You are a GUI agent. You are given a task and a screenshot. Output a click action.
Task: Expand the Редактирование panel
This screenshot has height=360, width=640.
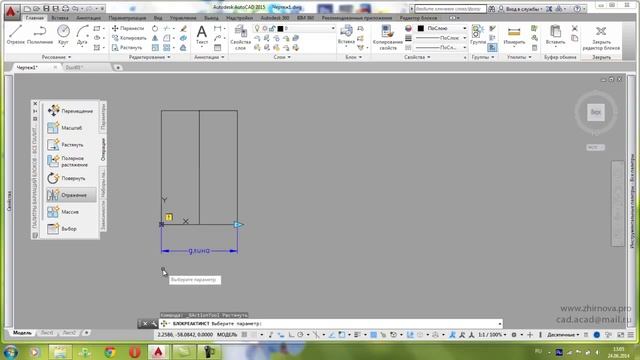(149, 57)
